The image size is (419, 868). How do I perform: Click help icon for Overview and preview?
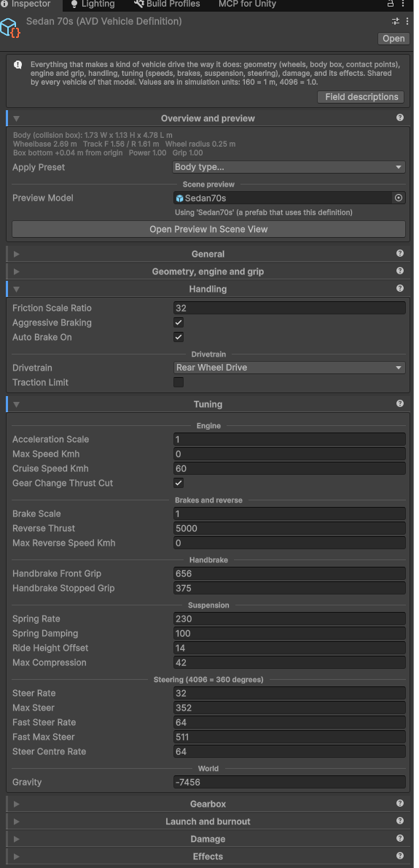click(400, 117)
